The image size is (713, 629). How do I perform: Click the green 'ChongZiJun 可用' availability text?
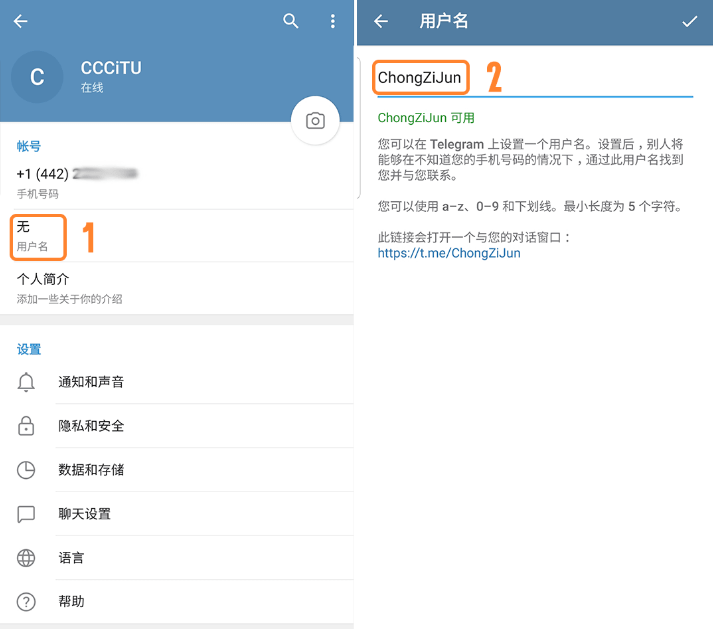(x=426, y=118)
